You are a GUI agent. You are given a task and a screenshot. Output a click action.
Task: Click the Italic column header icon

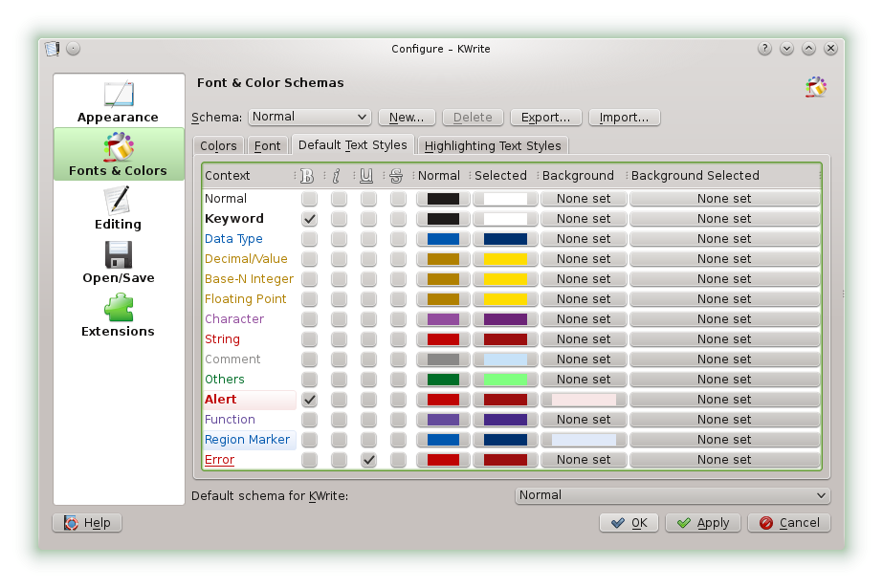[x=336, y=176]
